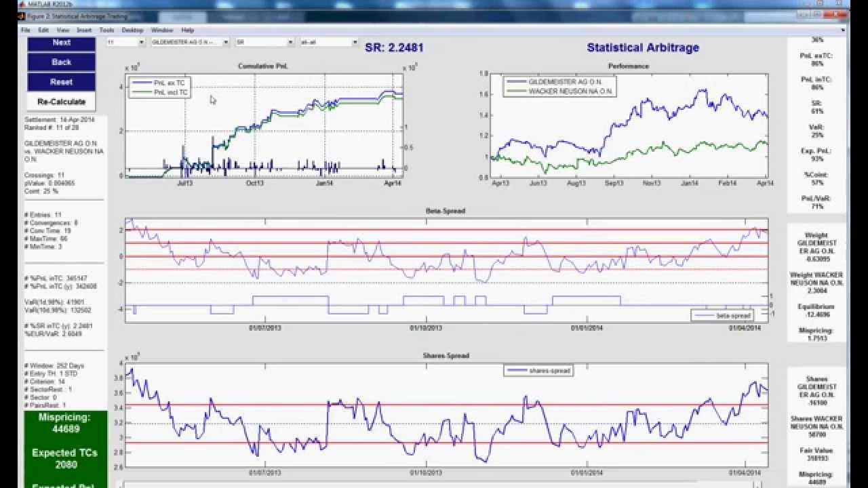Open the File menu
Screen dimensions: 868x488
[x=25, y=30]
